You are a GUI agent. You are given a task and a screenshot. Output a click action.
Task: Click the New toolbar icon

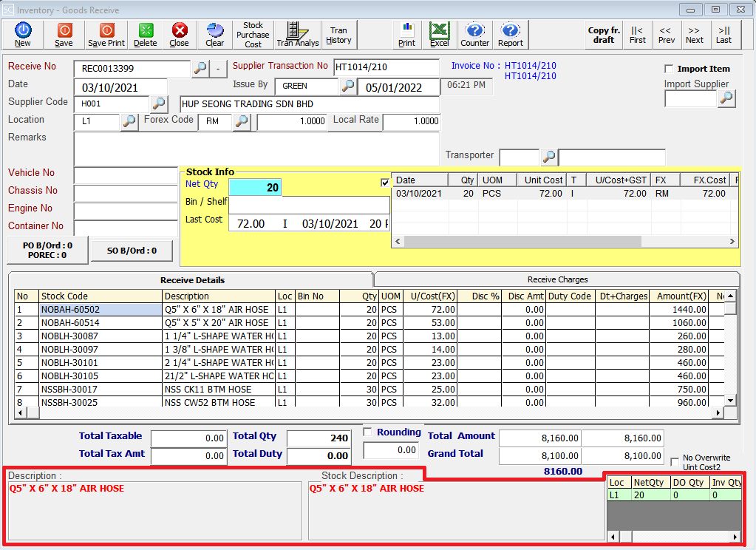(23, 35)
